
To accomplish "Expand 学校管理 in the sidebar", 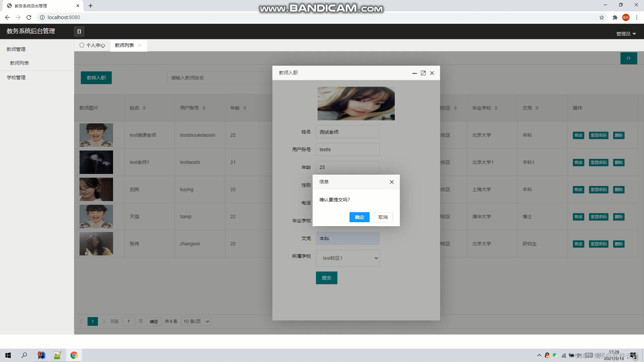I will (x=16, y=77).
